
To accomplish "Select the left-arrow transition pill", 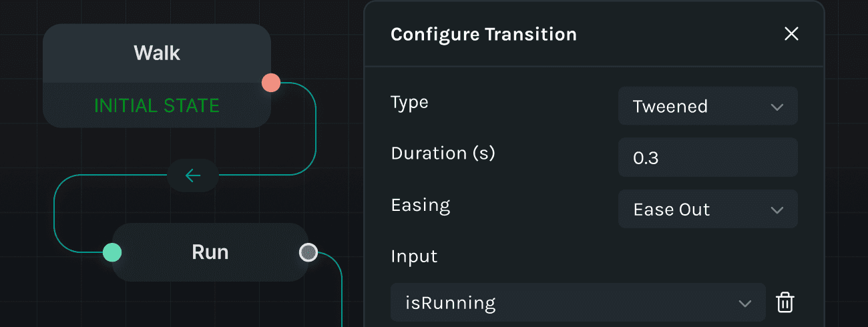I will click(x=192, y=176).
